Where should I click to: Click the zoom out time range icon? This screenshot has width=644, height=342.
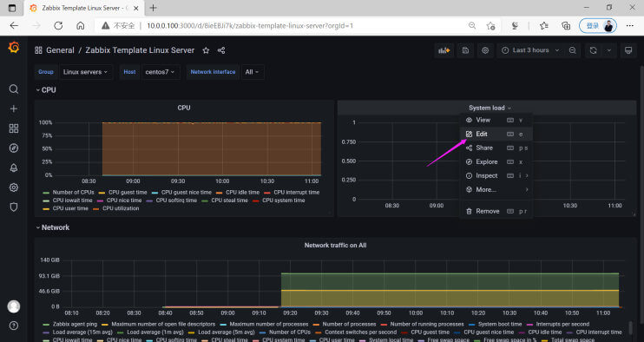coord(573,50)
